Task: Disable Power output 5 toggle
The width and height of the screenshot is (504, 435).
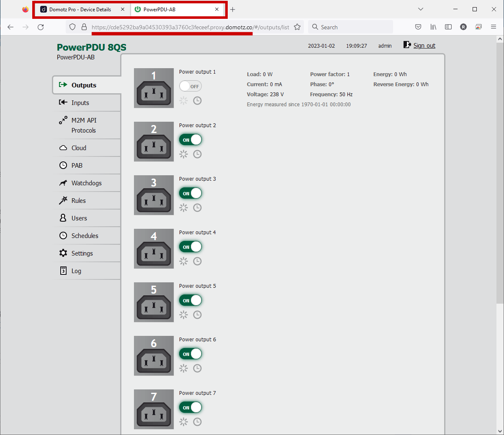Action: pos(190,300)
